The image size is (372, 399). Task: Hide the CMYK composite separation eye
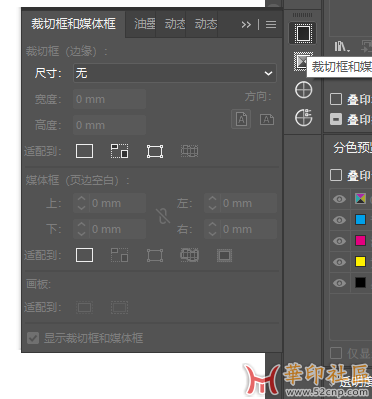pyautogui.click(x=339, y=199)
